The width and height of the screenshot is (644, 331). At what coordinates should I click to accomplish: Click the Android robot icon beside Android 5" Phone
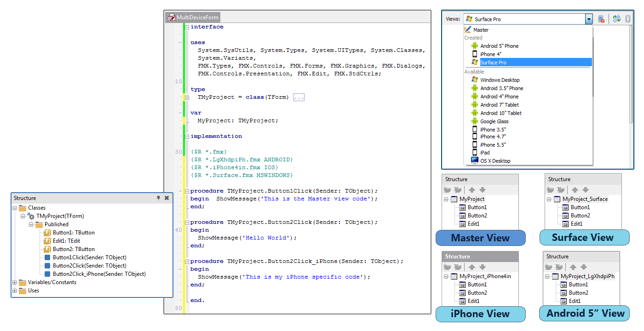tap(475, 46)
